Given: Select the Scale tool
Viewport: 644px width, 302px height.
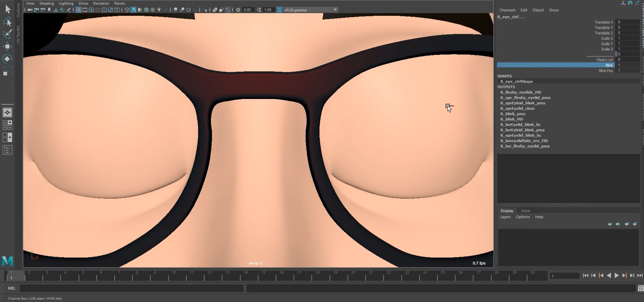Looking at the screenshot, I should pyautogui.click(x=7, y=71).
